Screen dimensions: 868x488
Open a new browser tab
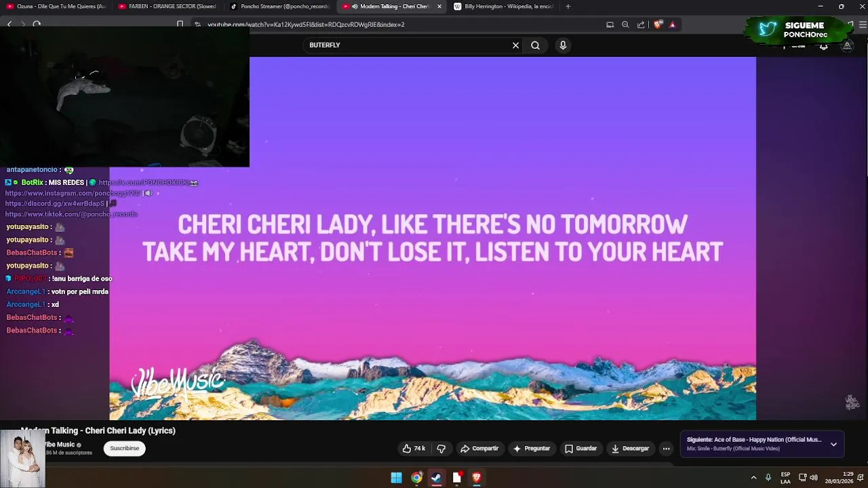(x=568, y=6)
